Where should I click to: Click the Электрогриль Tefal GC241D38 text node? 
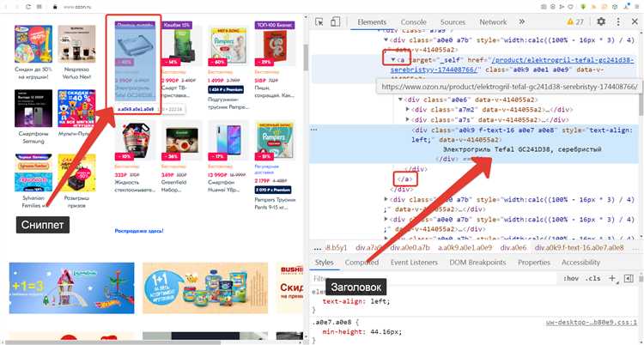pyautogui.click(x=522, y=149)
